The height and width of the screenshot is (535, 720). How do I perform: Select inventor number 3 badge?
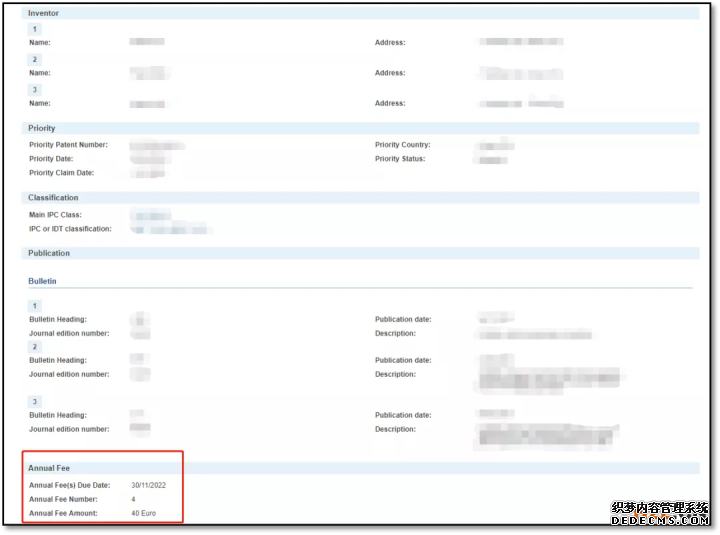34,90
